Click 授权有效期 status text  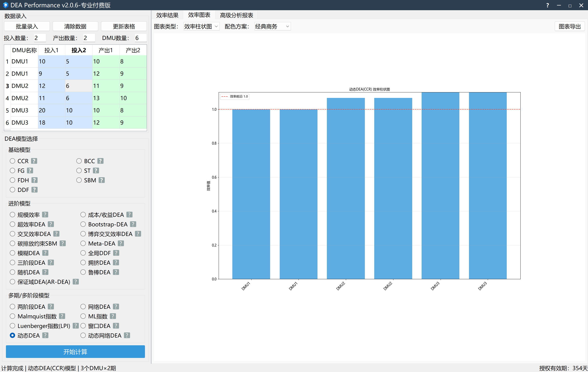click(563, 368)
